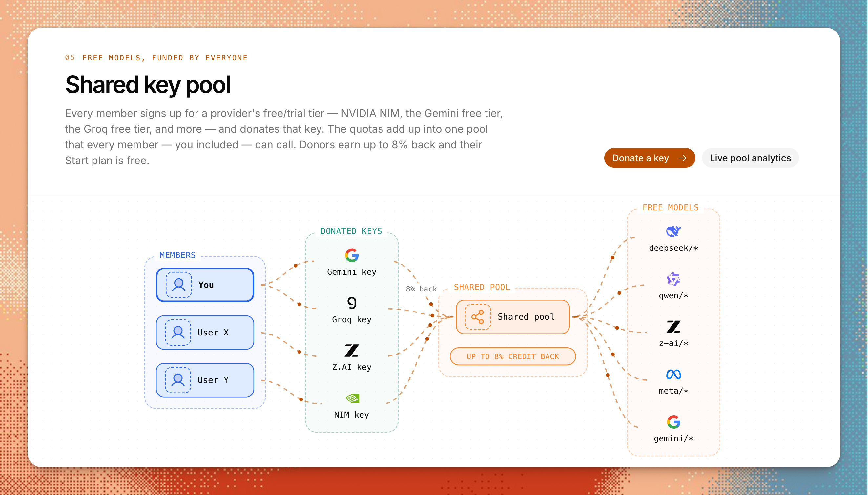Select the User Y member card
Screen dimensions: 868x495
pyautogui.click(x=205, y=380)
